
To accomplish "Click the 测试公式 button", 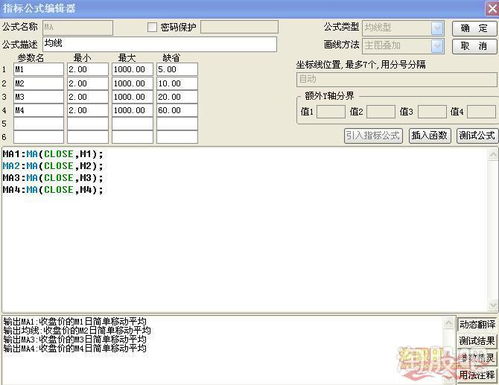I will 477,136.
